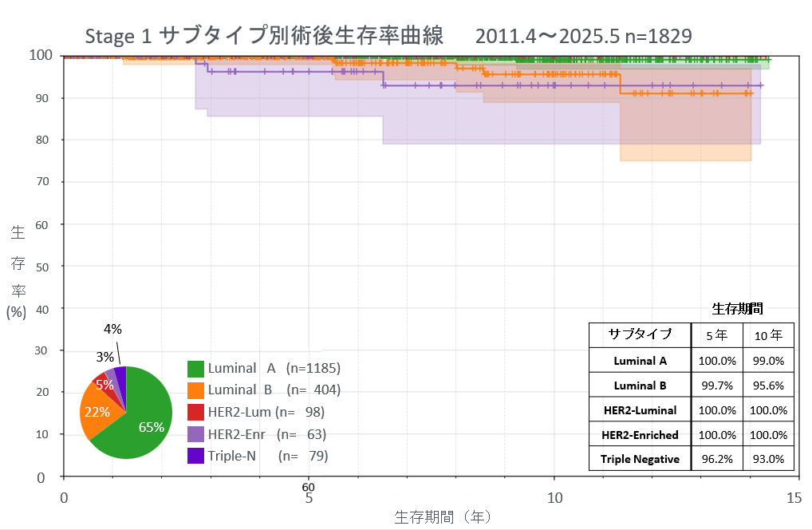Screen dimensions: 812x530
Task: Click the サブタイプ table header cell
Action: point(640,334)
